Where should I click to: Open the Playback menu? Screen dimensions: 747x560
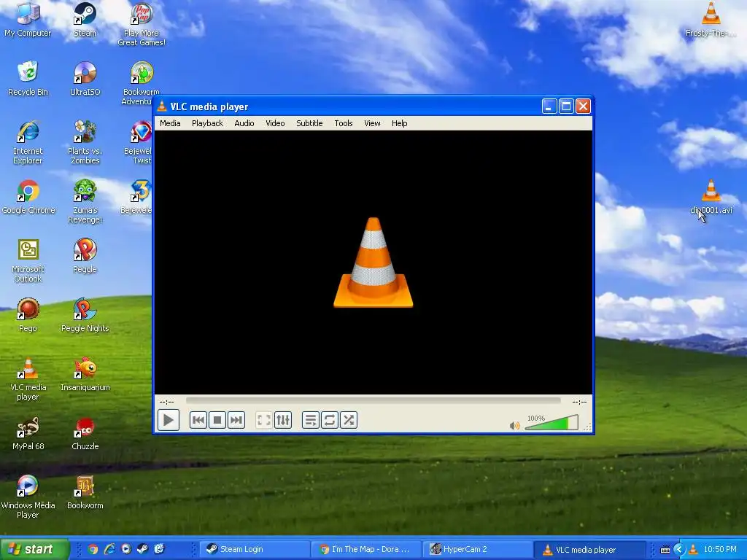[x=207, y=123]
